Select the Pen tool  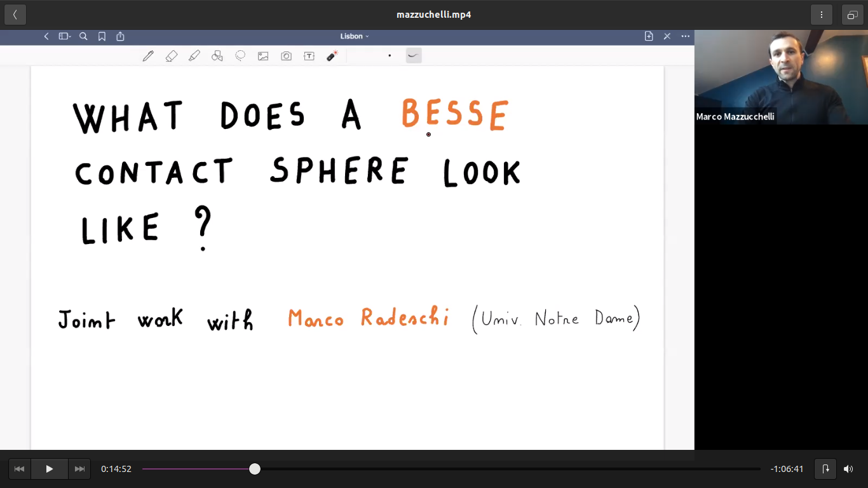pos(148,56)
